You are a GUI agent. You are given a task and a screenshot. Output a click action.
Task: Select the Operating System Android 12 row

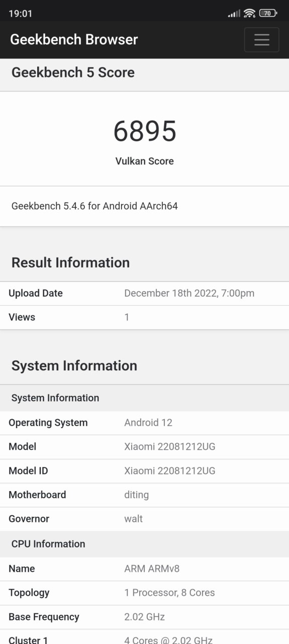(144, 423)
